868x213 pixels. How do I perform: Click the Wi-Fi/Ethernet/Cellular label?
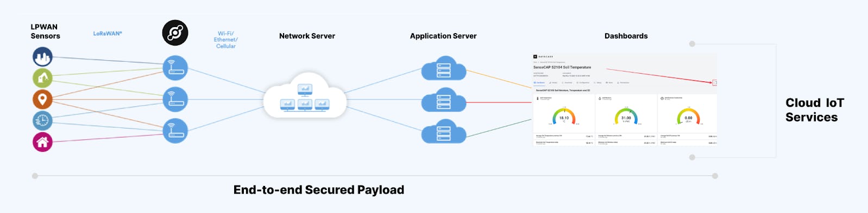tap(226, 40)
